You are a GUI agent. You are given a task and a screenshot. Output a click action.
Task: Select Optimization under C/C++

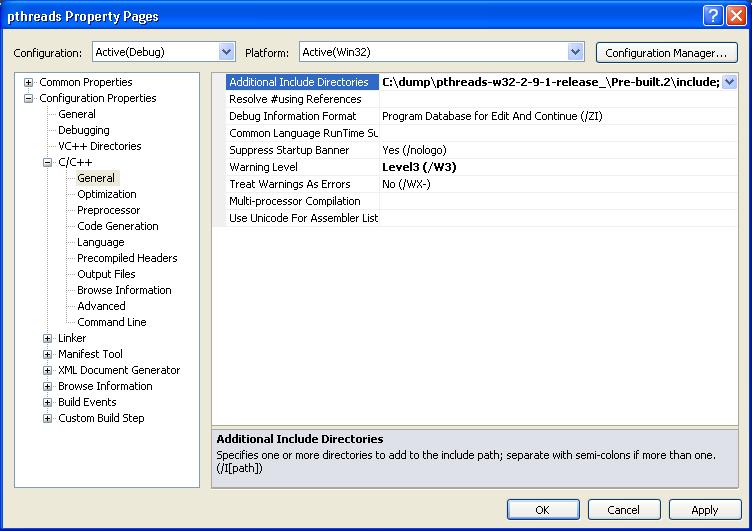(x=107, y=194)
